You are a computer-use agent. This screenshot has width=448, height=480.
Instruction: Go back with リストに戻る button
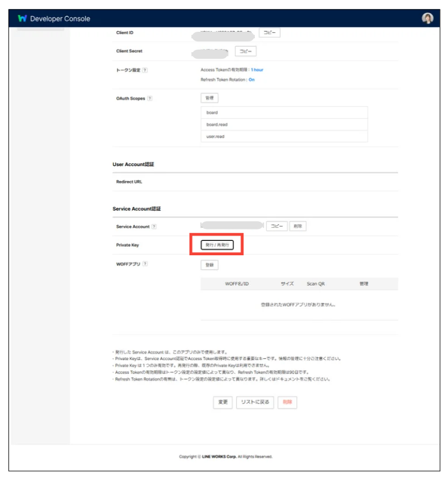click(x=254, y=402)
